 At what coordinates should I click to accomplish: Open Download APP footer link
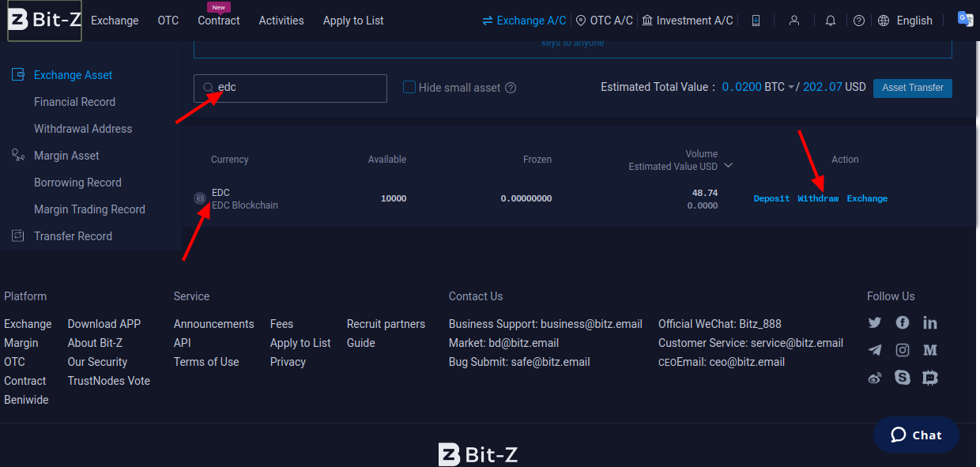104,324
